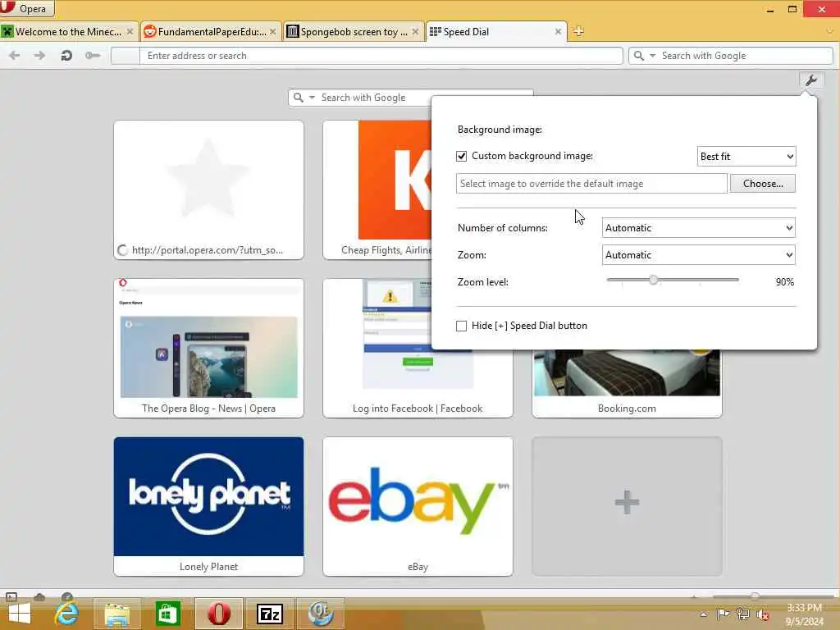Viewport: 840px width, 630px height.
Task: Show hidden system tray icons
Action: pos(703,614)
